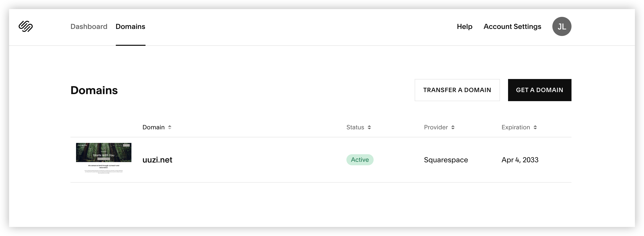Open Account Settings
The height and width of the screenshot is (236, 644).
[512, 26]
